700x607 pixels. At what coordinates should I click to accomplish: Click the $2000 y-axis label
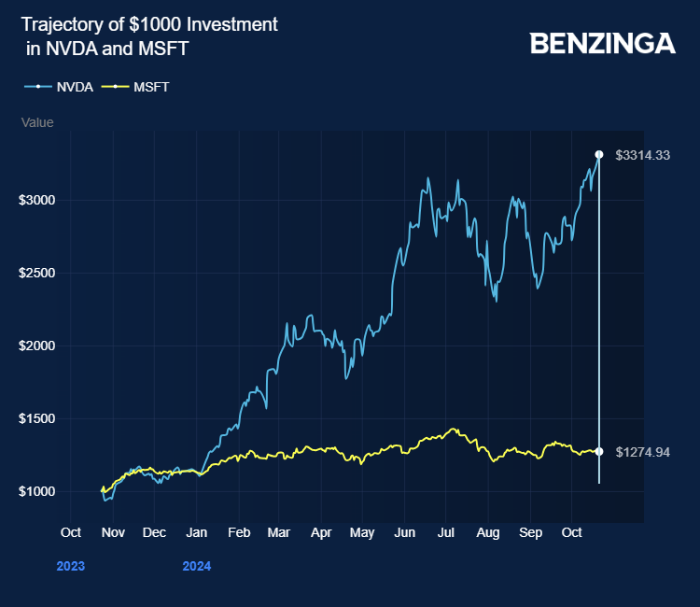[x=35, y=346]
